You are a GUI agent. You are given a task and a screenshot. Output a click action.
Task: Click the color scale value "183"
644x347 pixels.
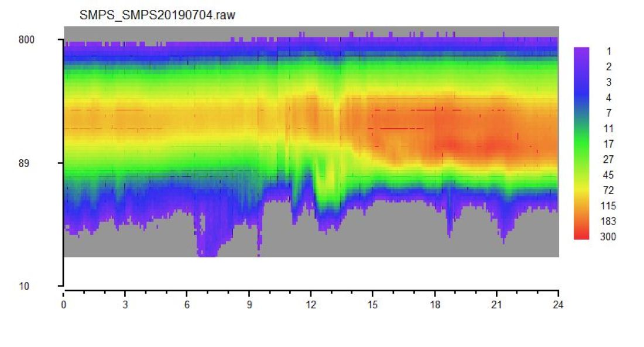(x=608, y=221)
